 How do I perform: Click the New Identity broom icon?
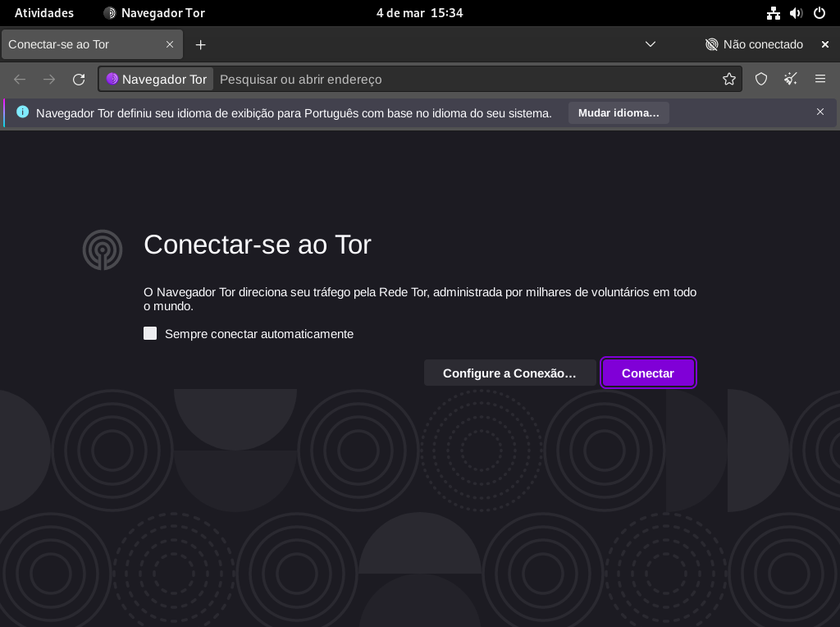(x=790, y=80)
